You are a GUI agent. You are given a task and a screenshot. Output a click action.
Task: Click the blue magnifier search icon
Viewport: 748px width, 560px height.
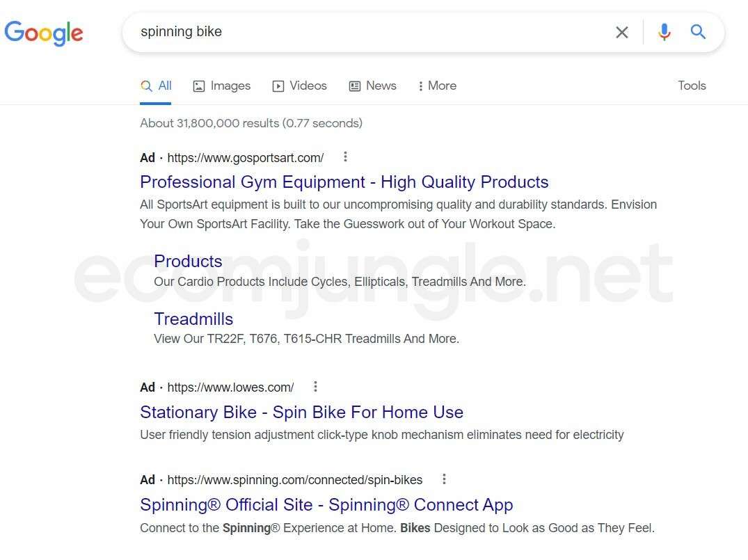pyautogui.click(x=698, y=32)
